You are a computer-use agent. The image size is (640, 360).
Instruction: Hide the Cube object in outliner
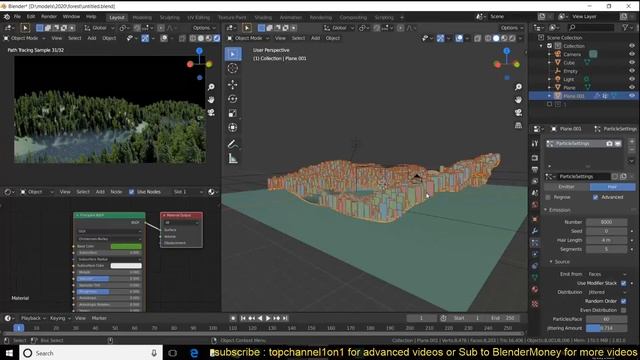pyautogui.click(x=632, y=62)
